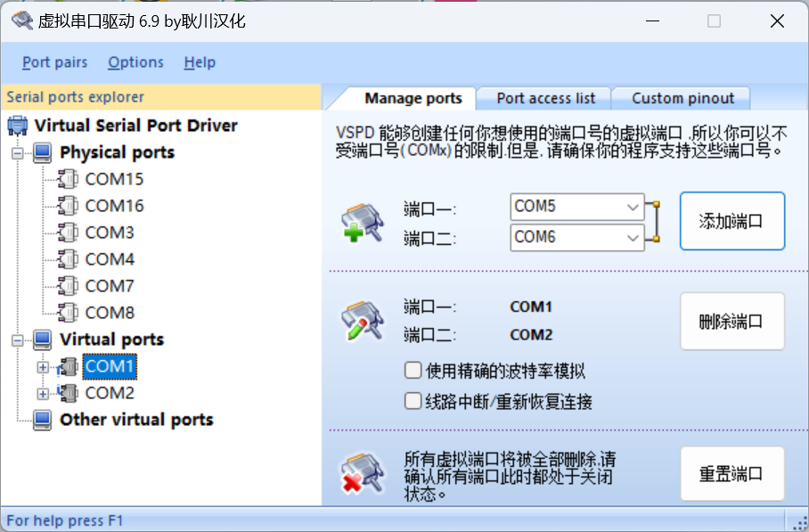The image size is (809, 532).
Task: Select COM4 in physical ports
Action: coord(110,259)
